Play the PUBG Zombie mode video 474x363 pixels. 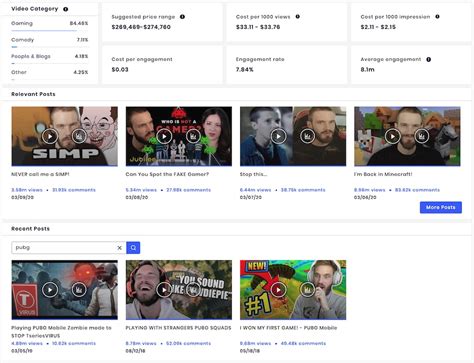(x=50, y=290)
